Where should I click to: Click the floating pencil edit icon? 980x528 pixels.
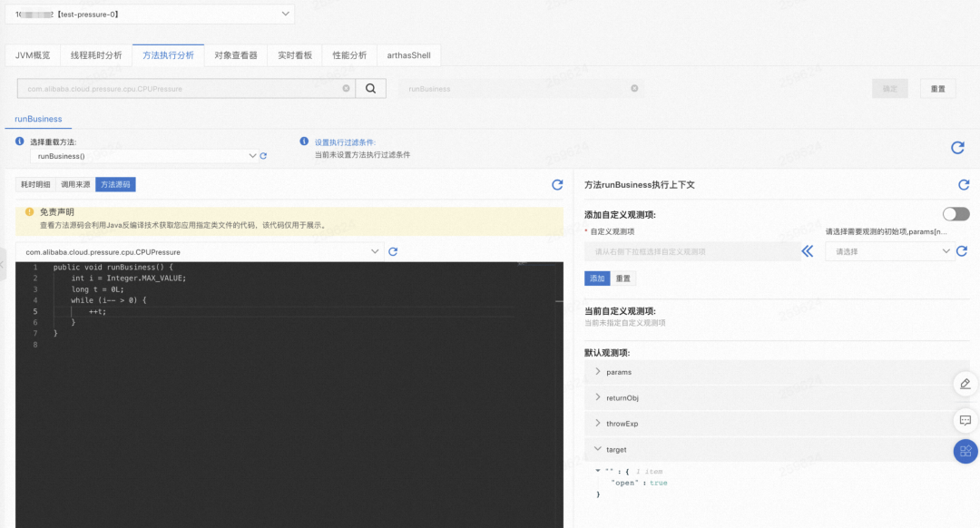(x=965, y=384)
